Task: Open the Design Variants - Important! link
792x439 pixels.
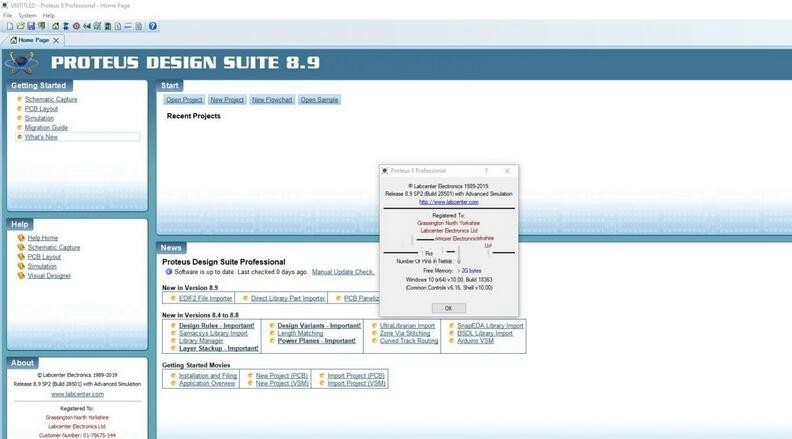Action: (319, 326)
